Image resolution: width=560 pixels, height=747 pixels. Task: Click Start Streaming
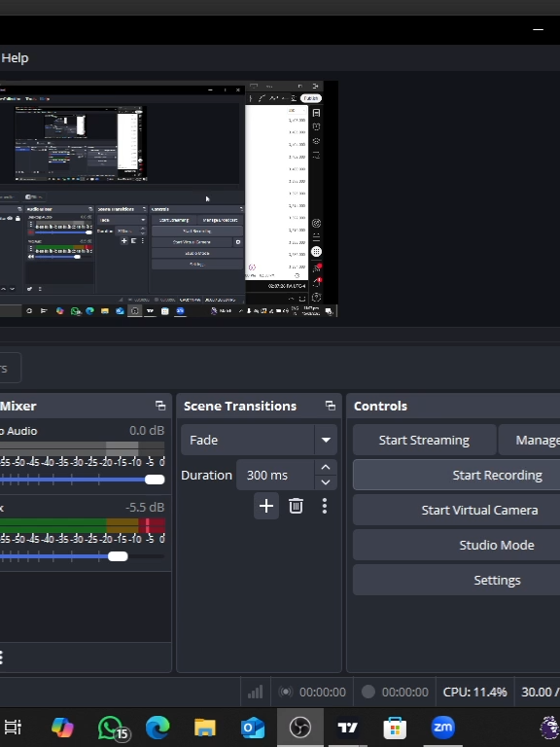[424, 440]
